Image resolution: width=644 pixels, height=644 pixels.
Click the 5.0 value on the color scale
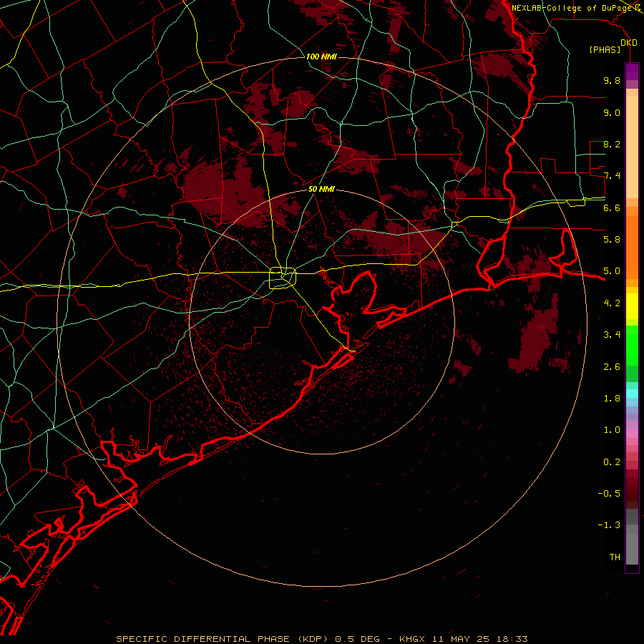[612, 271]
